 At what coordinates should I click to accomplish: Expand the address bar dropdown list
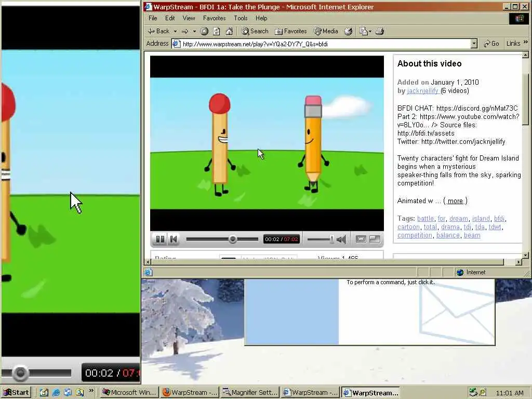pyautogui.click(x=474, y=44)
